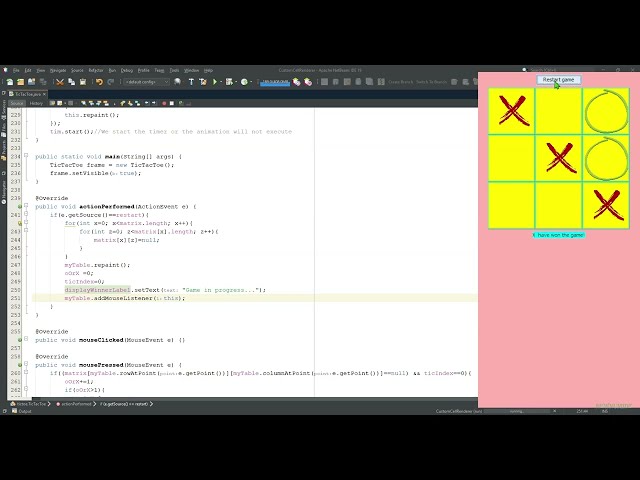Click the Undo arrow icon
The height and width of the screenshot is (480, 640).
pyautogui.click(x=99, y=82)
